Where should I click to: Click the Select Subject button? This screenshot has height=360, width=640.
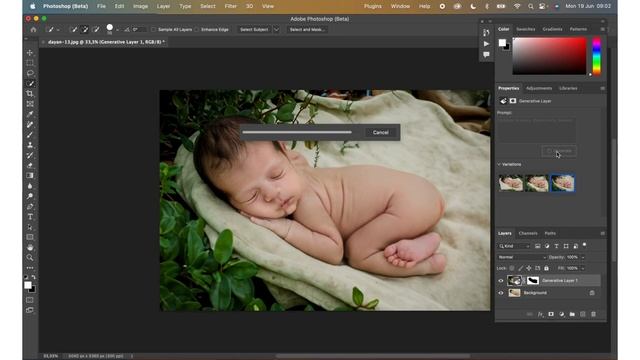click(254, 29)
